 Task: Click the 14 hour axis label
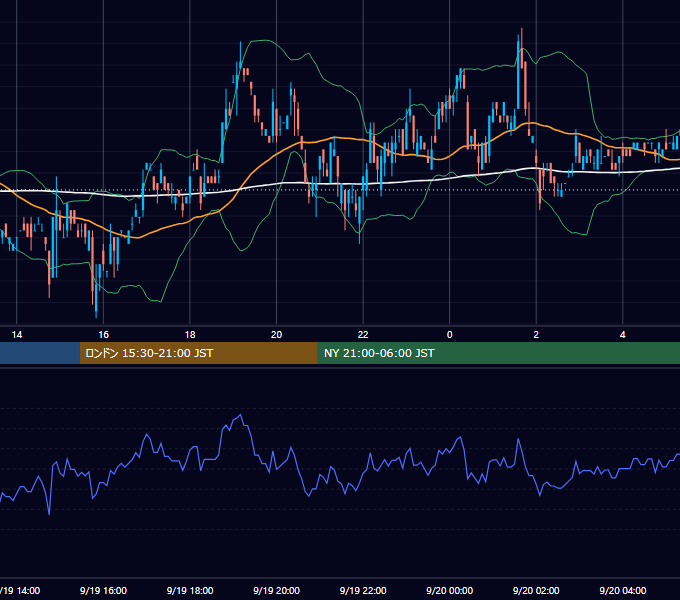click(16, 335)
